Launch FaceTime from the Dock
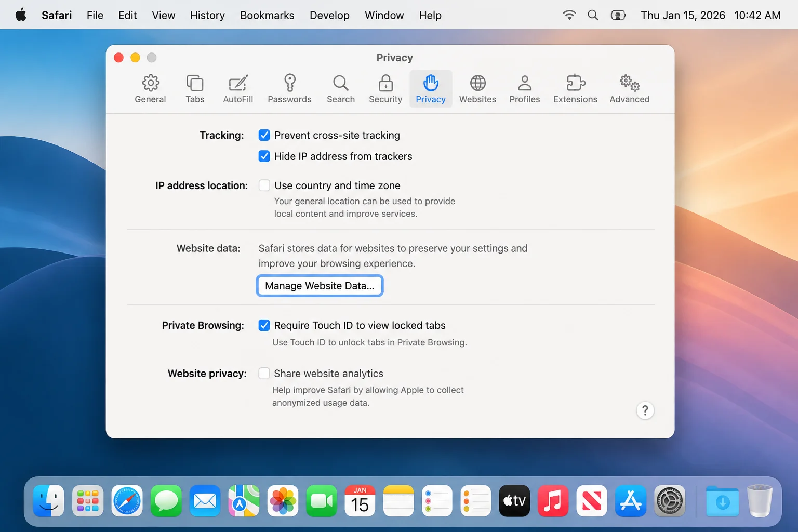The image size is (798, 532). (x=322, y=501)
